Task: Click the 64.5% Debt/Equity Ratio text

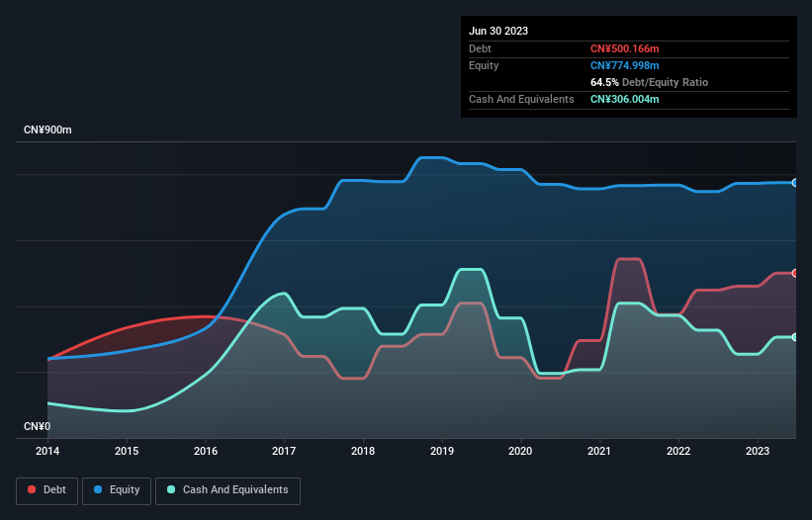Action: coord(649,82)
